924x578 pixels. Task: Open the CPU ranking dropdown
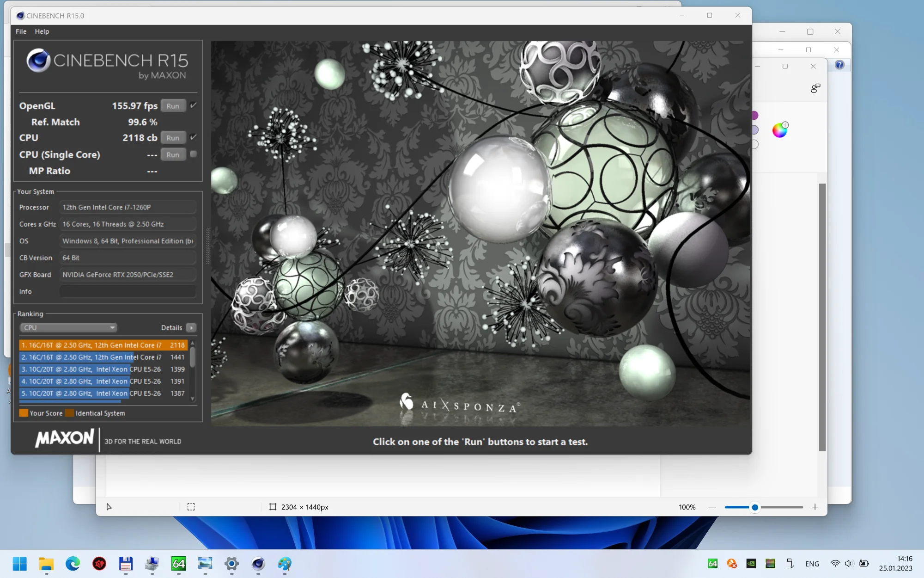pyautogui.click(x=68, y=327)
